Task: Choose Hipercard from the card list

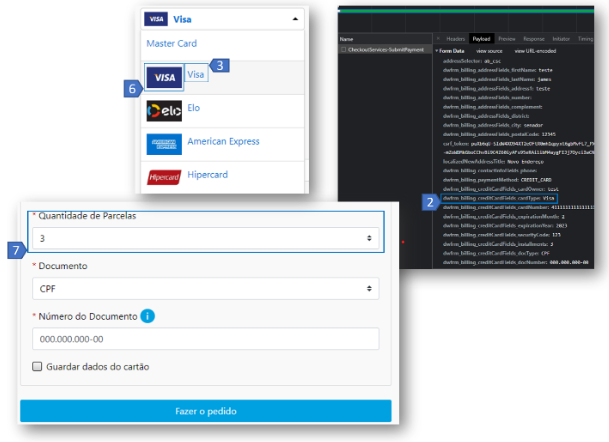Action: 207,175
